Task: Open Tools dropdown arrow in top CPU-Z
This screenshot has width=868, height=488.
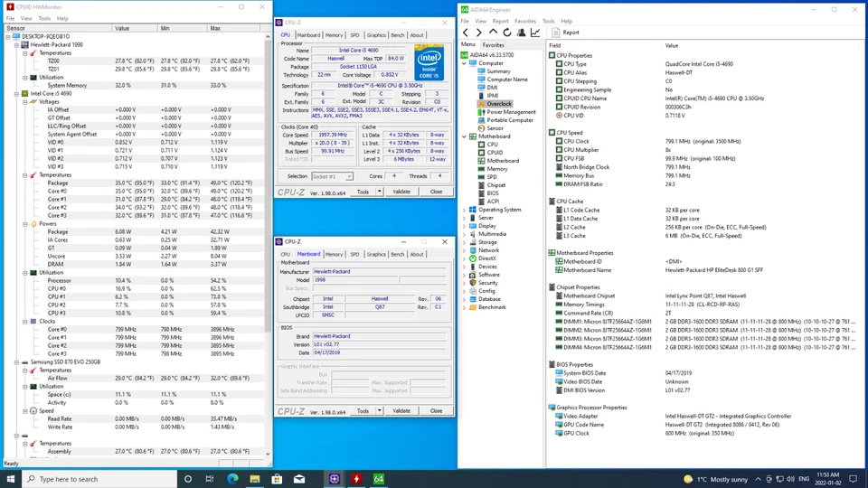Action: click(379, 192)
